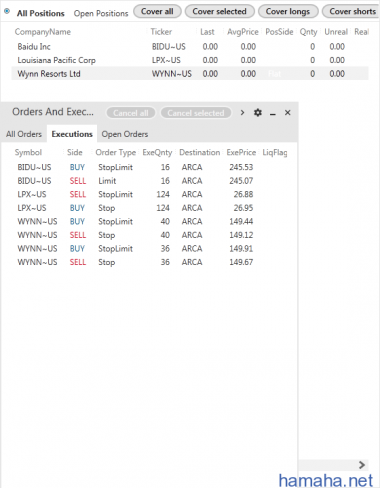The image size is (380, 488).
Task: Switch to the All Orders tab
Action: pos(24,134)
